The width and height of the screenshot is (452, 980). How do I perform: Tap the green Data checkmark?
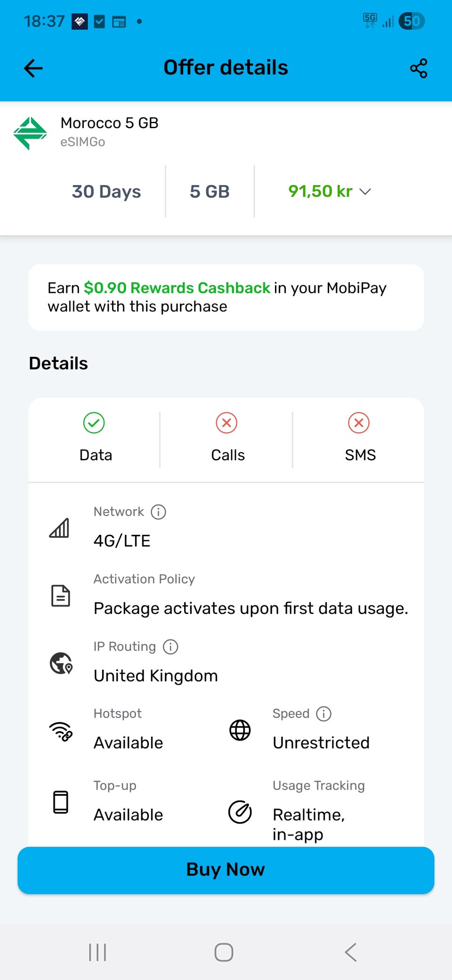(94, 423)
